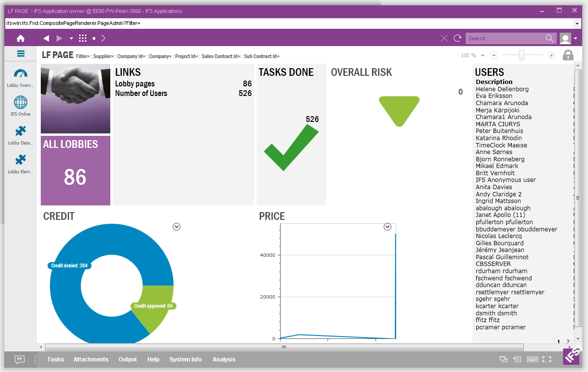Click the refresh icon beside the search box

pyautogui.click(x=458, y=38)
